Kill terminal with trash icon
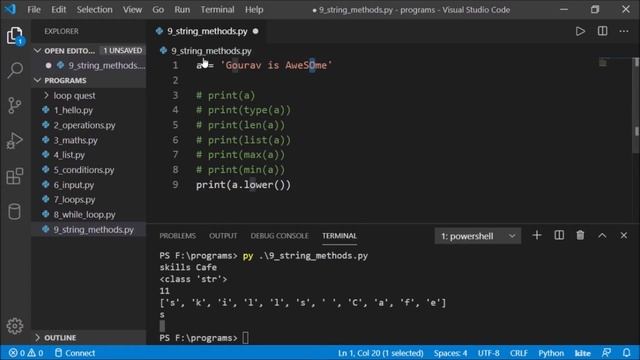Image resolution: width=640 pixels, height=360 pixels. 580,236
